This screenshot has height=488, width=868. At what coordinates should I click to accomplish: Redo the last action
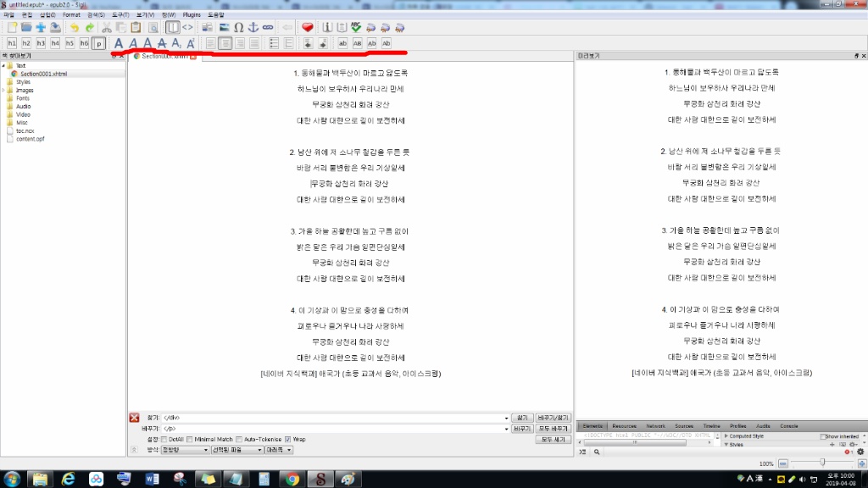point(89,27)
